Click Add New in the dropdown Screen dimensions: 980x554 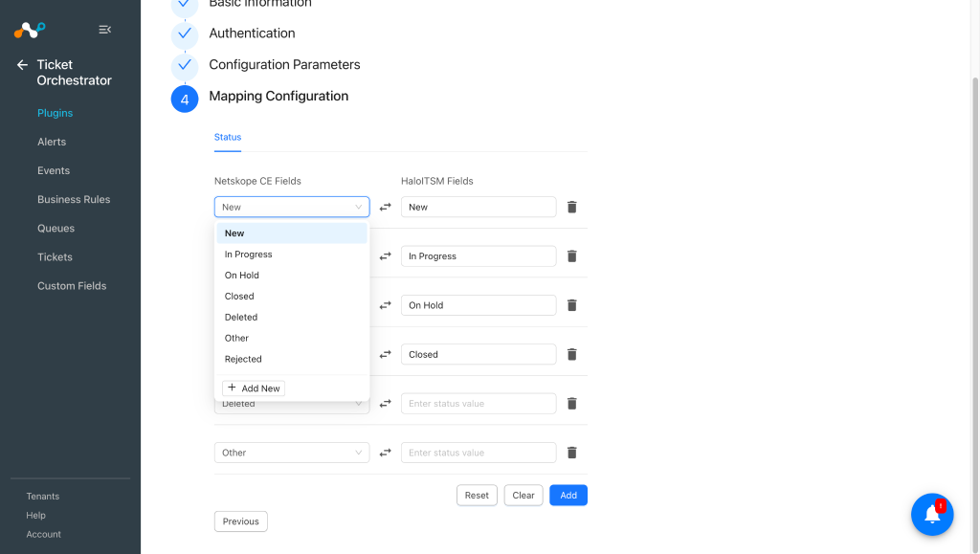254,388
